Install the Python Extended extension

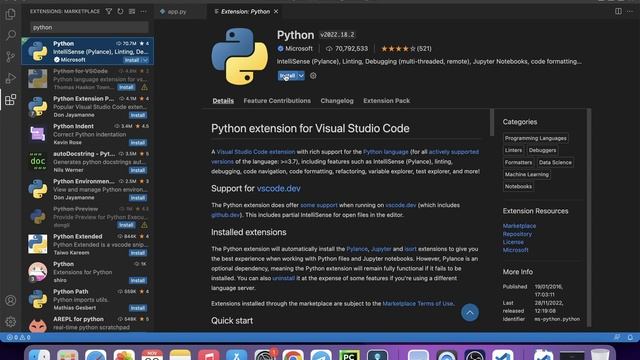[138, 253]
